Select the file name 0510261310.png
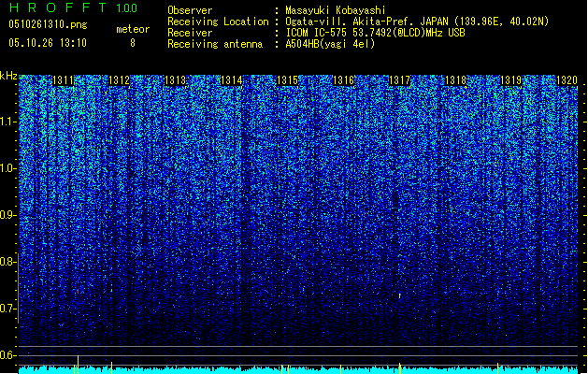Viewport: 588px width, 374px height. tap(48, 24)
